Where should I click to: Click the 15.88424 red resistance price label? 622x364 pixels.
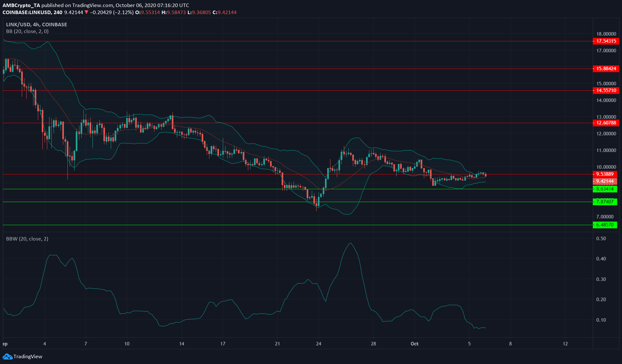coord(606,69)
